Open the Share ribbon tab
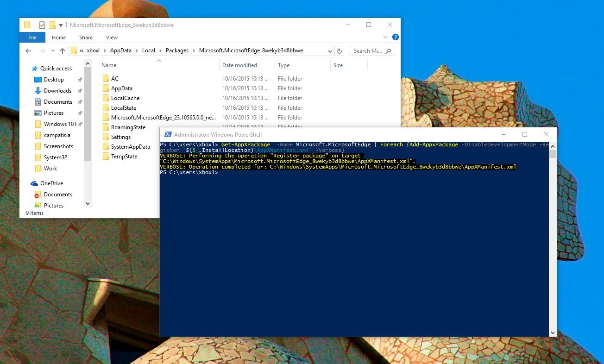The image size is (604, 364). point(86,38)
